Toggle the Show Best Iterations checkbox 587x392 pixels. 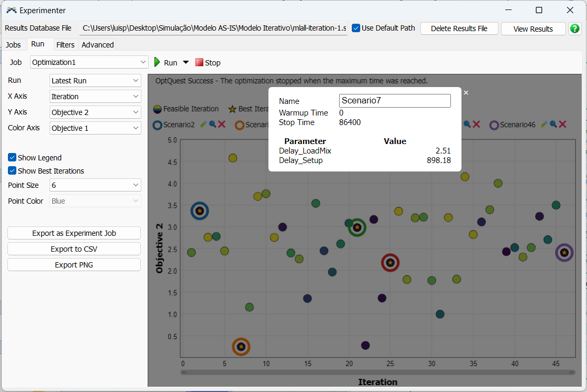tap(12, 170)
